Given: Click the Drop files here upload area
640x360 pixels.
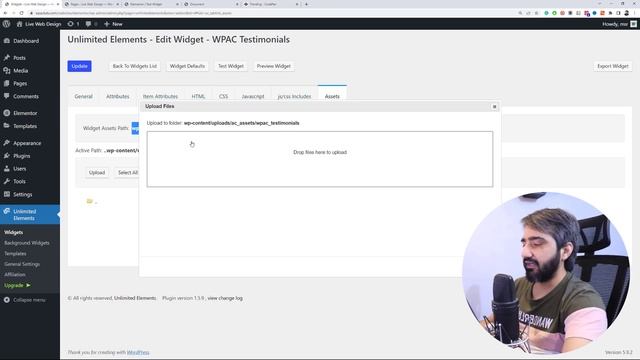Looking at the screenshot, I should (320, 159).
